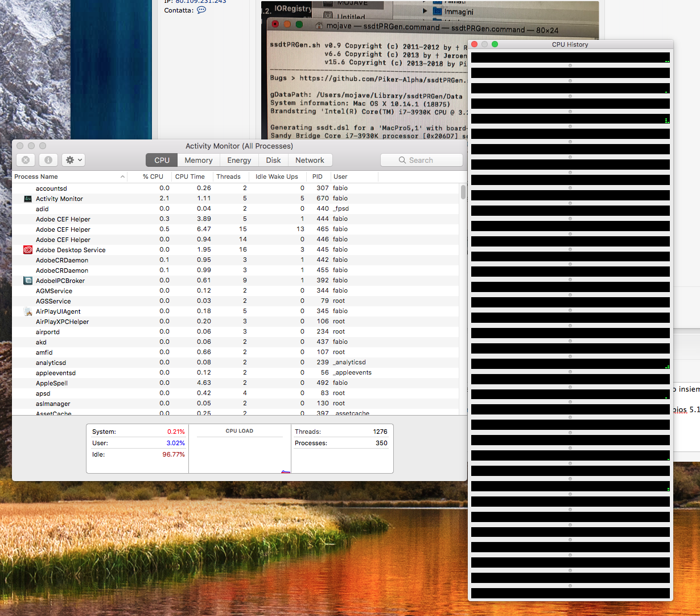The height and width of the screenshot is (616, 700).
Task: Click the Threads count 1276
Action: pyautogui.click(x=380, y=432)
